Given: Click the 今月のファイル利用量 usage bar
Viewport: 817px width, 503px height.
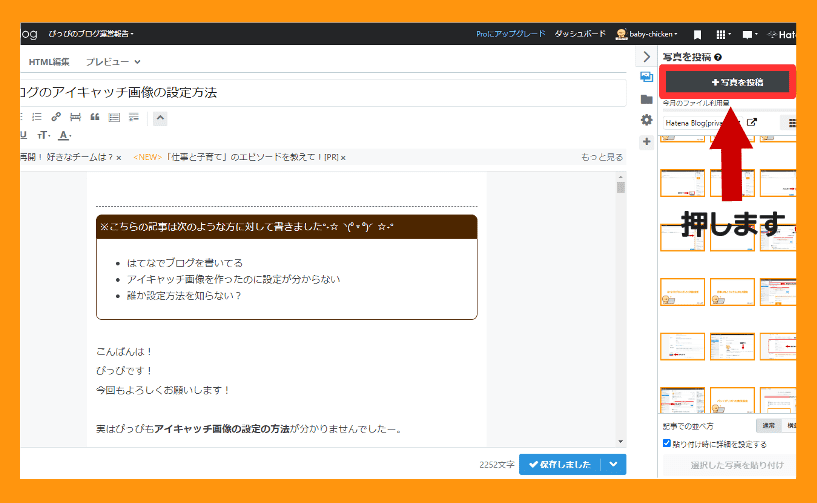Looking at the screenshot, I should click(729, 110).
